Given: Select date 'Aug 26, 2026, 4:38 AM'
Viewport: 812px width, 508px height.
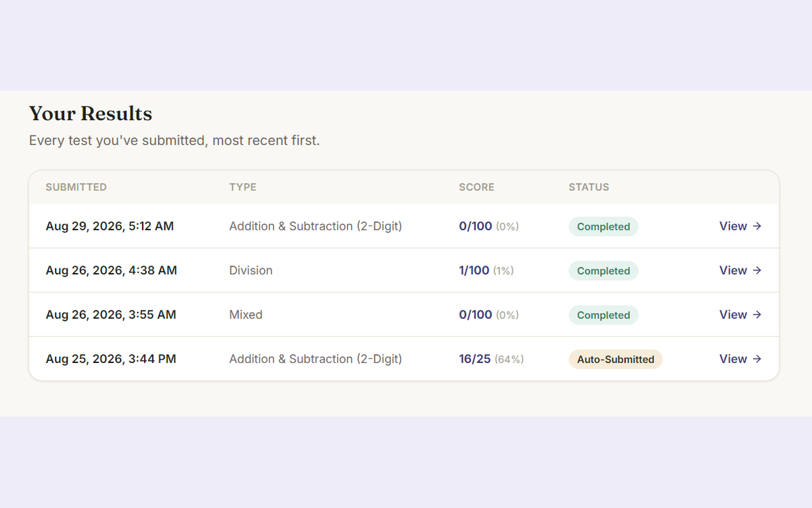Looking at the screenshot, I should [111, 270].
